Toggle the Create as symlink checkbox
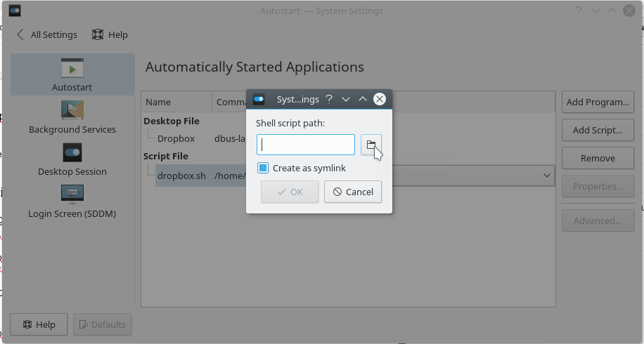The width and height of the screenshot is (644, 344). pyautogui.click(x=263, y=168)
